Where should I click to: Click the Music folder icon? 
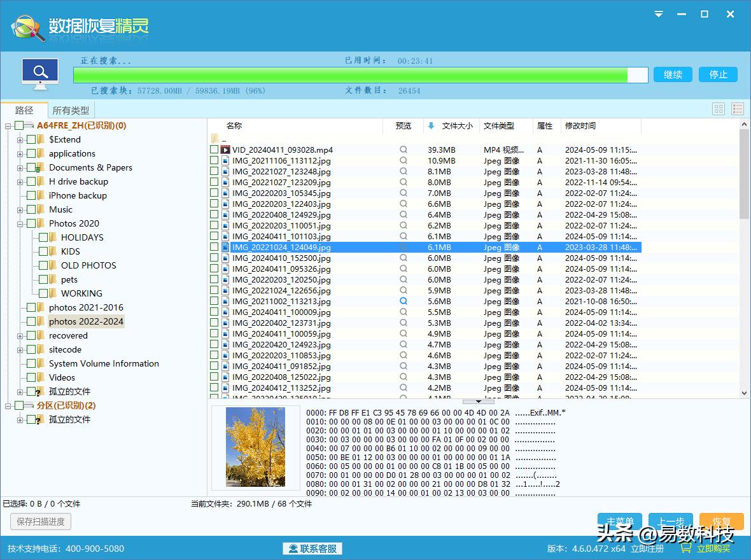coord(41,209)
